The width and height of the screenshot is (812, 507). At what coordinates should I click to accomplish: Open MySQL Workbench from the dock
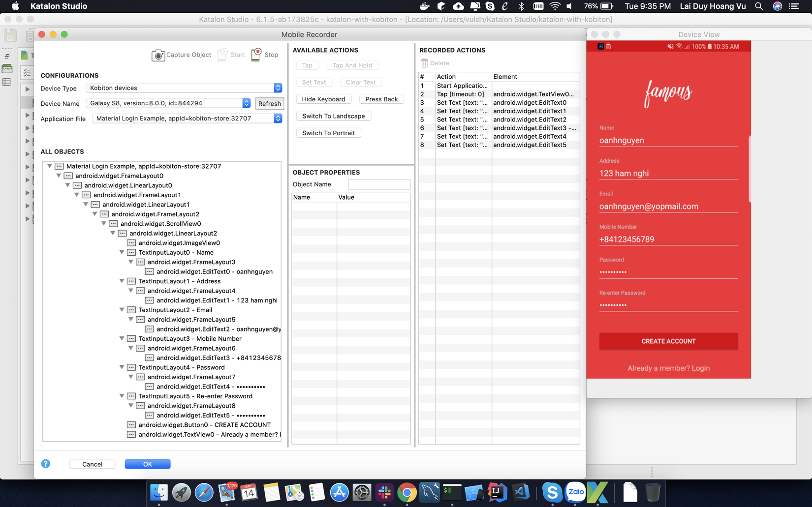click(x=430, y=492)
